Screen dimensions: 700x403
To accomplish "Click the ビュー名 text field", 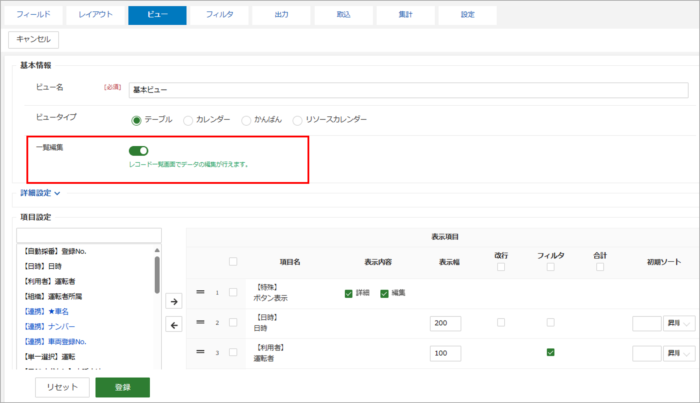I will tap(408, 90).
